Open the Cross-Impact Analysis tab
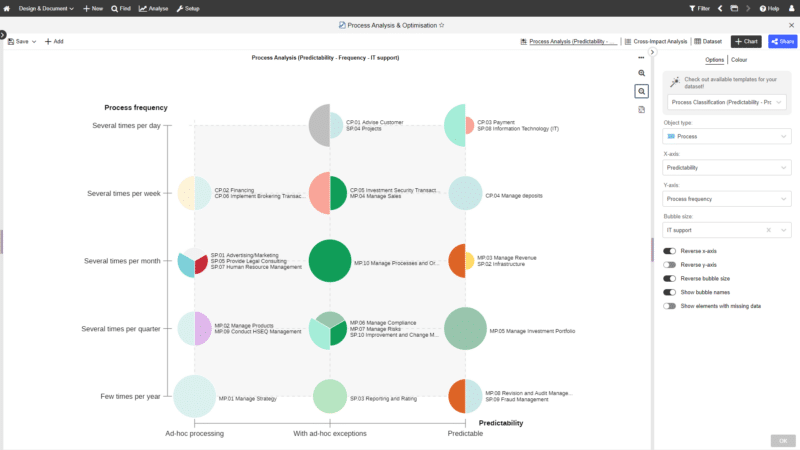This screenshot has width=800, height=450. pos(656,42)
